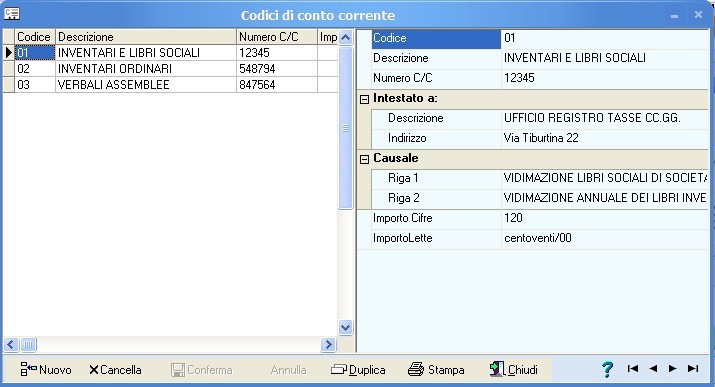Click the Descrizione column header

pyautogui.click(x=146, y=37)
